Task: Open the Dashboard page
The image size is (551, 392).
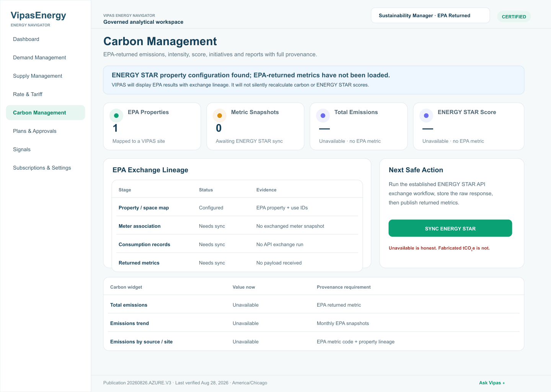Action: pos(46,39)
